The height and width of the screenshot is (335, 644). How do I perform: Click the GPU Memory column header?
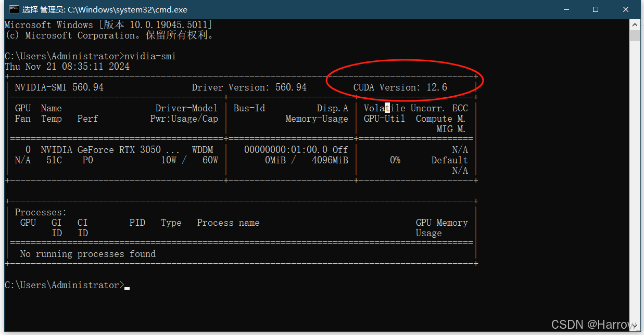[442, 223]
